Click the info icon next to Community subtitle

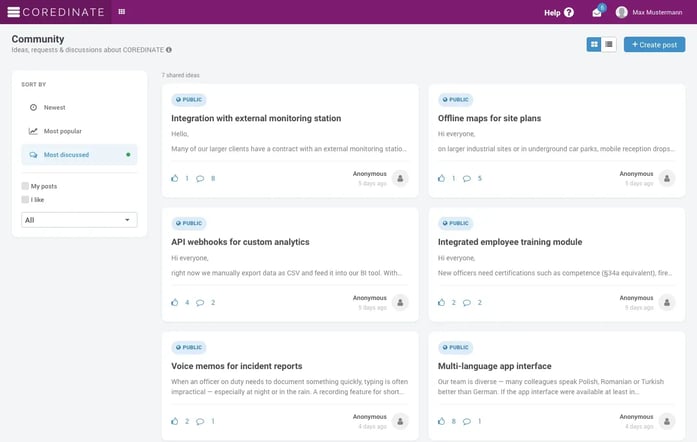click(169, 50)
